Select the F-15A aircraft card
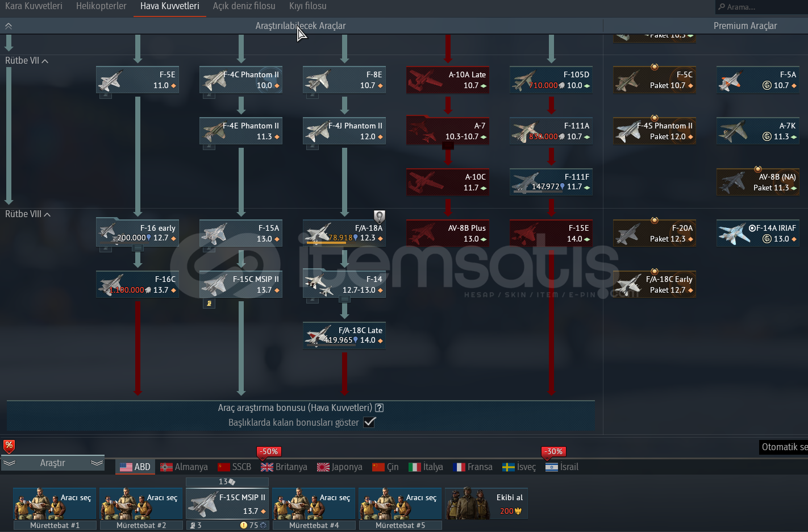808x532 pixels. click(241, 233)
